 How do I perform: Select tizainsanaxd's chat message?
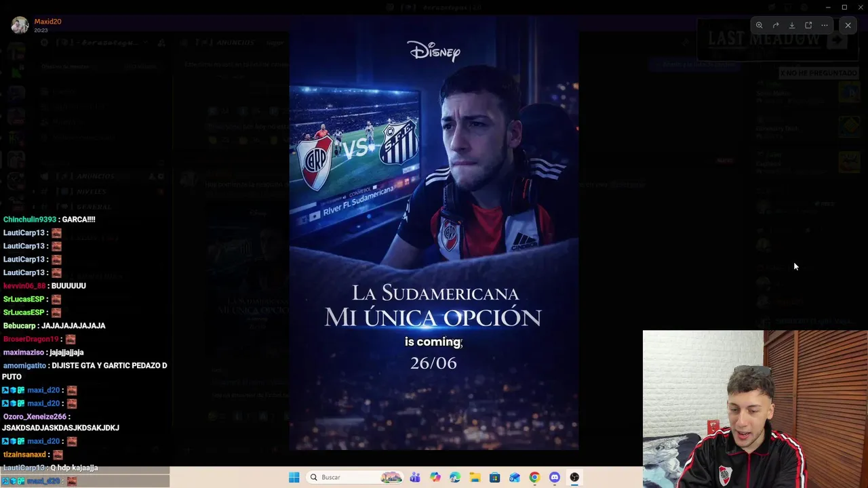coord(33,455)
